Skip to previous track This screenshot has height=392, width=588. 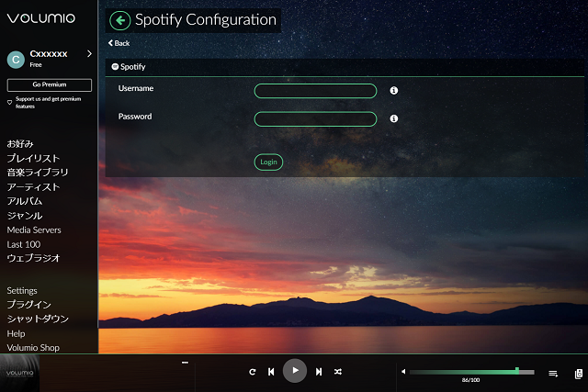click(x=271, y=372)
